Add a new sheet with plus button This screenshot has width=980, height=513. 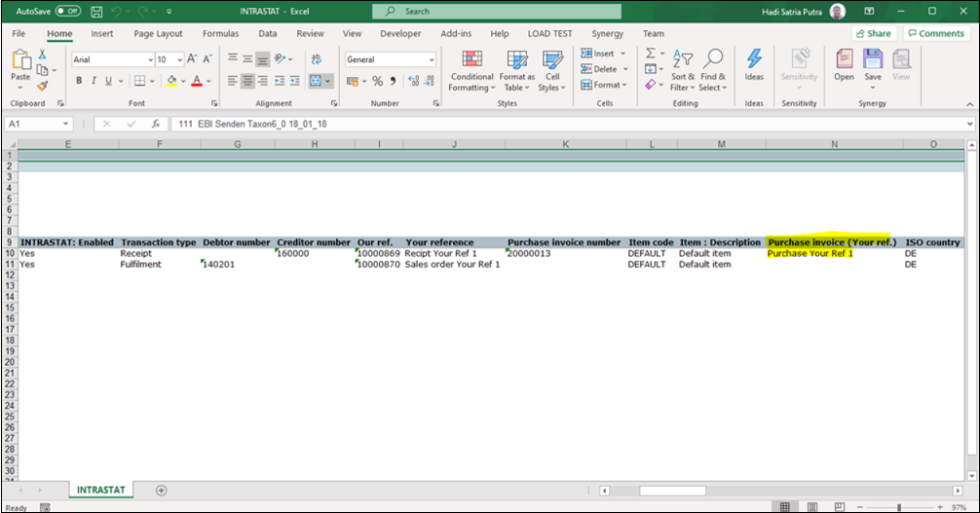point(162,491)
